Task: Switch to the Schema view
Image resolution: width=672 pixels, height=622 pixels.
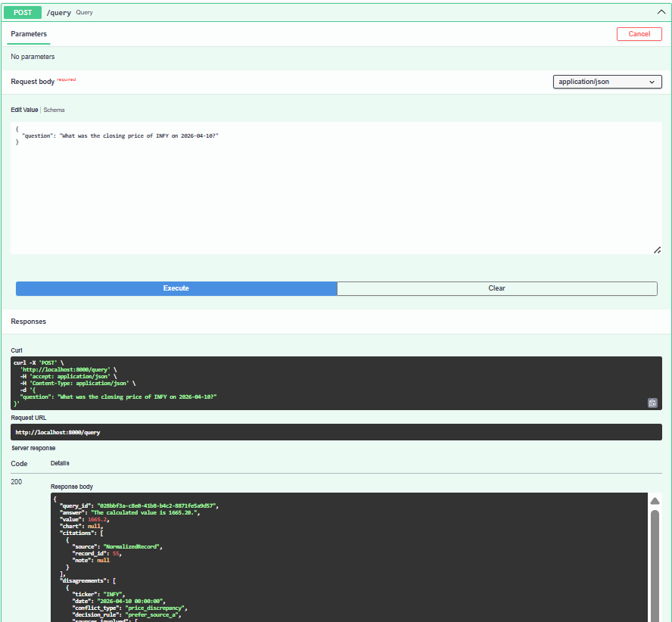Action: point(54,110)
